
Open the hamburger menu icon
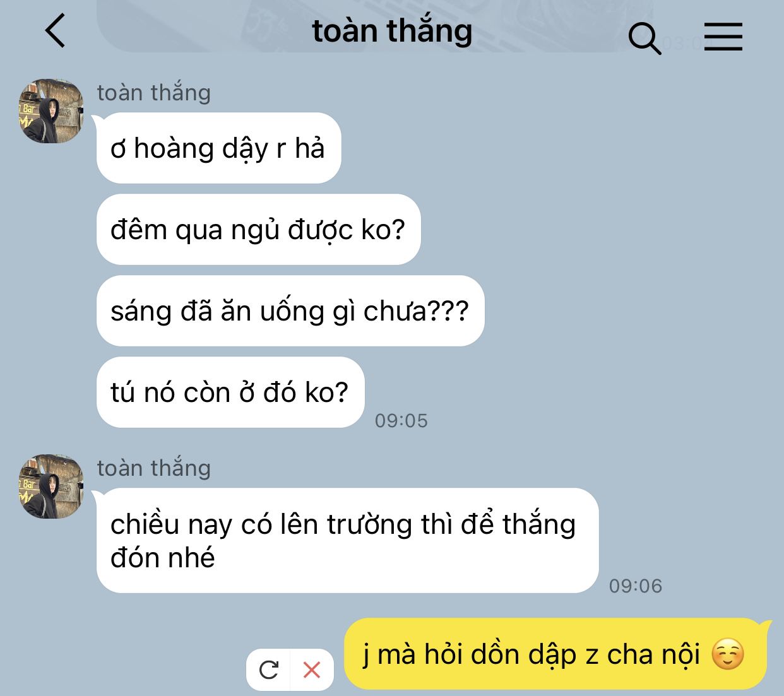pyautogui.click(x=723, y=37)
